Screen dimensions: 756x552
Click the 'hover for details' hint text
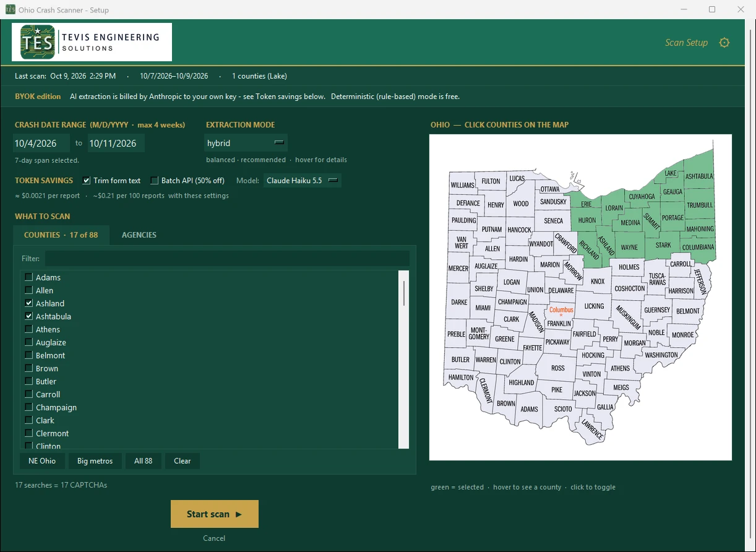[321, 160]
